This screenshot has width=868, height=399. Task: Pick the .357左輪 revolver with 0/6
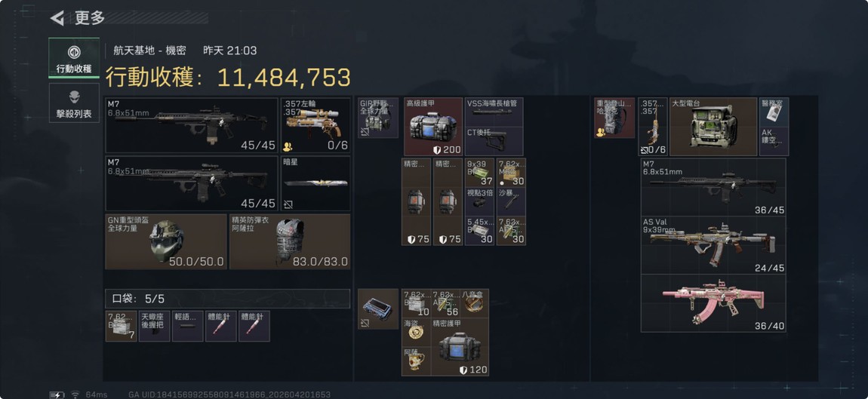click(x=315, y=126)
